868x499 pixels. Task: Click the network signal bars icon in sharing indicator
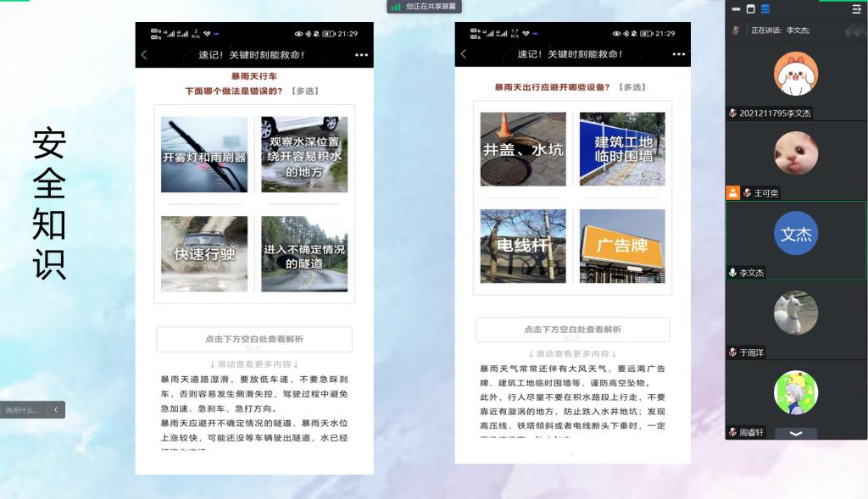pos(396,7)
